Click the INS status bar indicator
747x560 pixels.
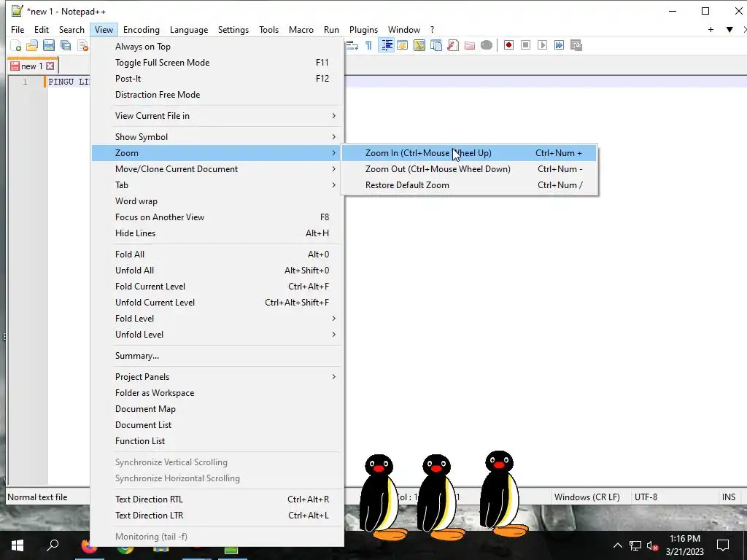click(729, 497)
